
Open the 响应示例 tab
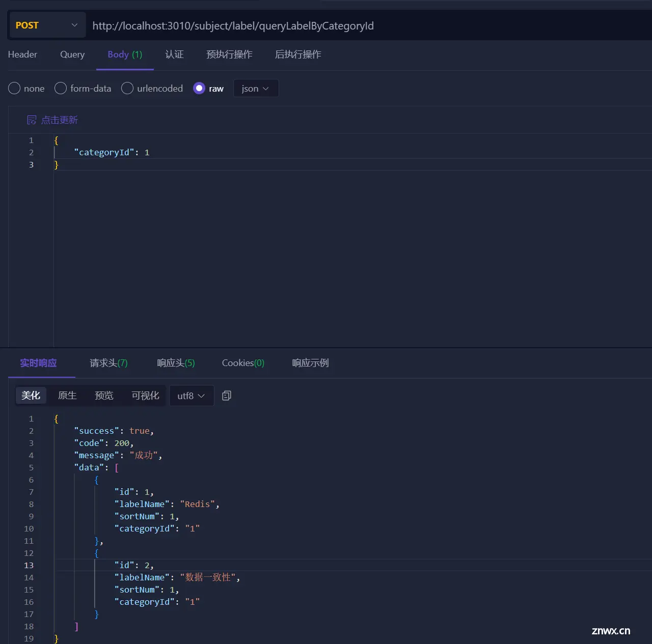[x=310, y=363]
